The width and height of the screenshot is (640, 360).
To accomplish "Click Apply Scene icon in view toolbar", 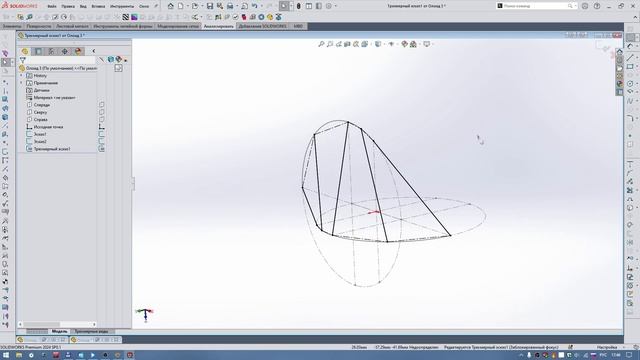I will point(413,44).
